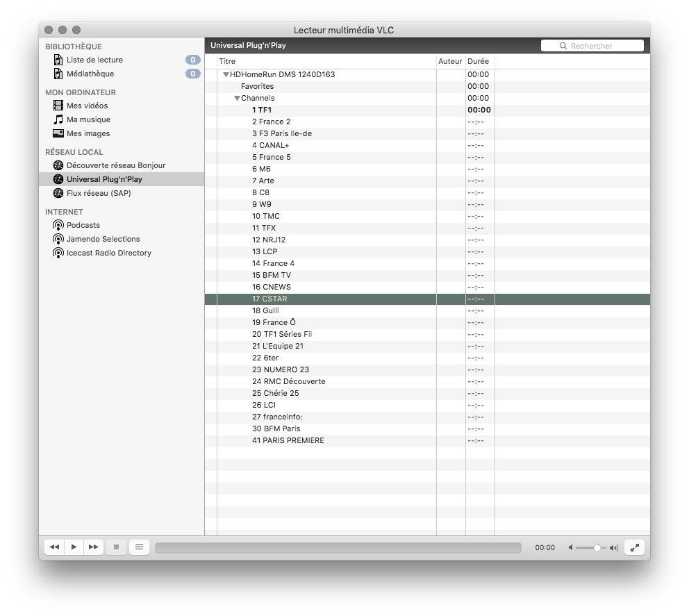
Task: Click the fast-forward playback button
Action: [94, 547]
